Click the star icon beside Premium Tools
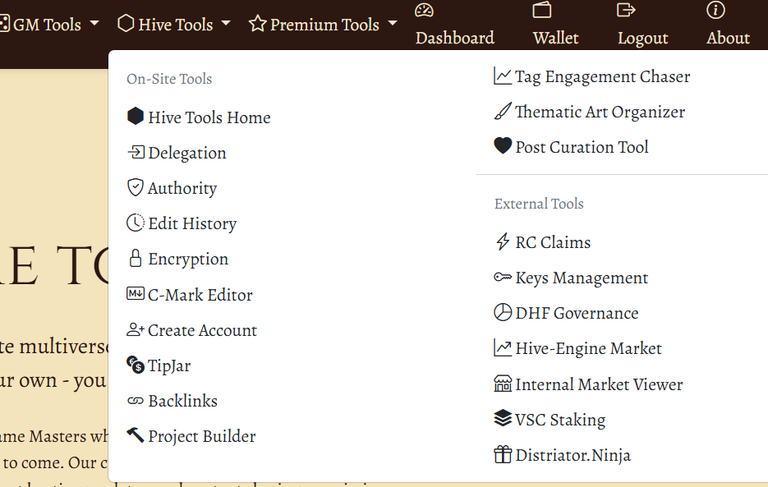Screen dimensions: 768x487 pos(257,24)
